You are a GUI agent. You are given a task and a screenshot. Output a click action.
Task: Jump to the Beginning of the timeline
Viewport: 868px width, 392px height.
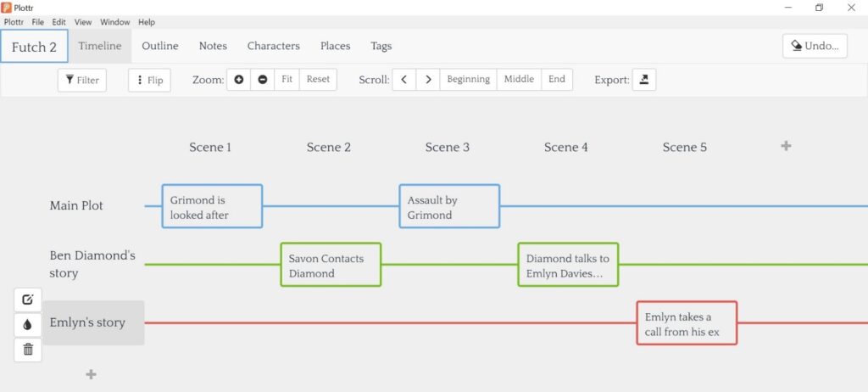[468, 80]
